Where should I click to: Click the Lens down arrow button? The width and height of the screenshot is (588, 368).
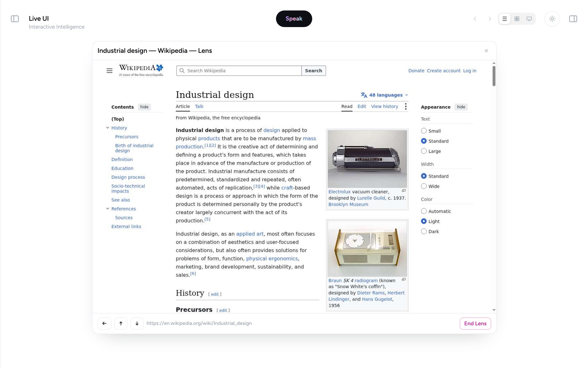(137, 323)
